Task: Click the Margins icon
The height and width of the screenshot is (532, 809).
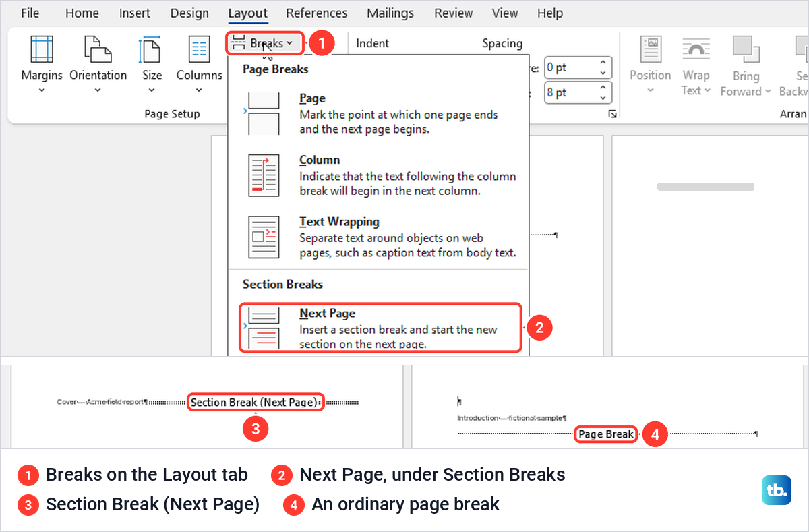Action: [x=42, y=49]
